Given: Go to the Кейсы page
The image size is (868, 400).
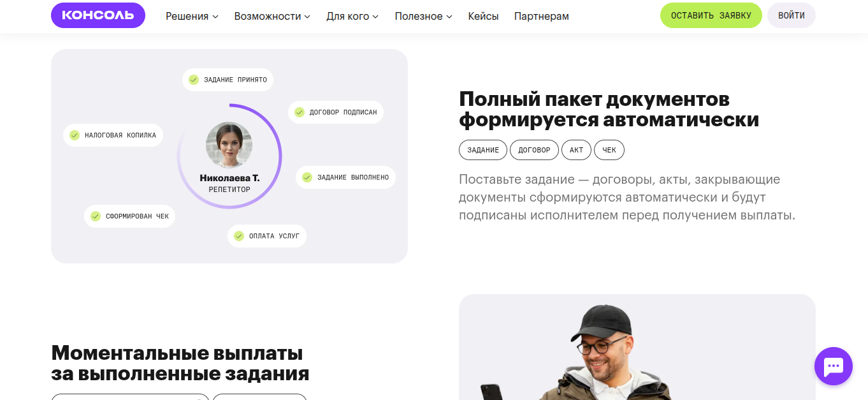Looking at the screenshot, I should click(483, 17).
